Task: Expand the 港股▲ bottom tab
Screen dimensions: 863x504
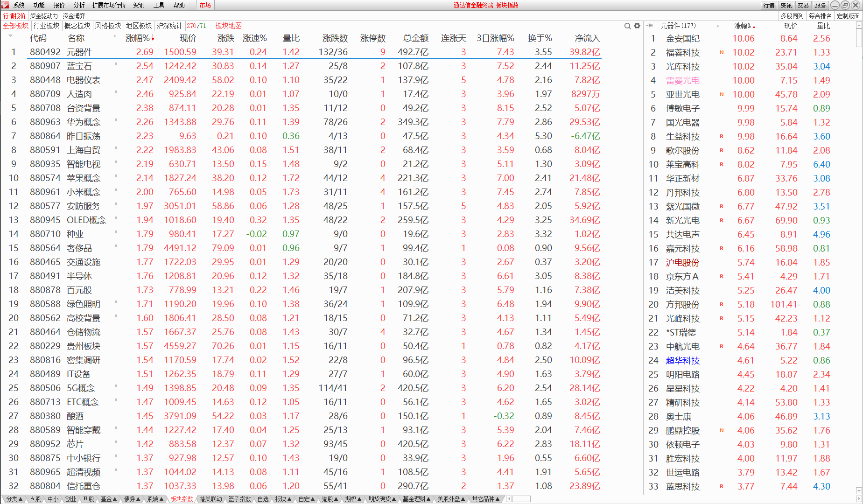Action: (330, 499)
